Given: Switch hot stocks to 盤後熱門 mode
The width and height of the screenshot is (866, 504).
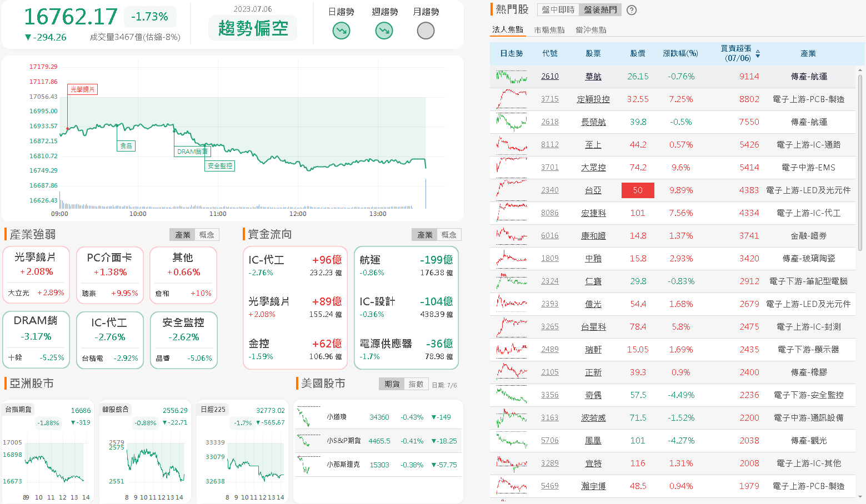Looking at the screenshot, I should (x=600, y=10).
